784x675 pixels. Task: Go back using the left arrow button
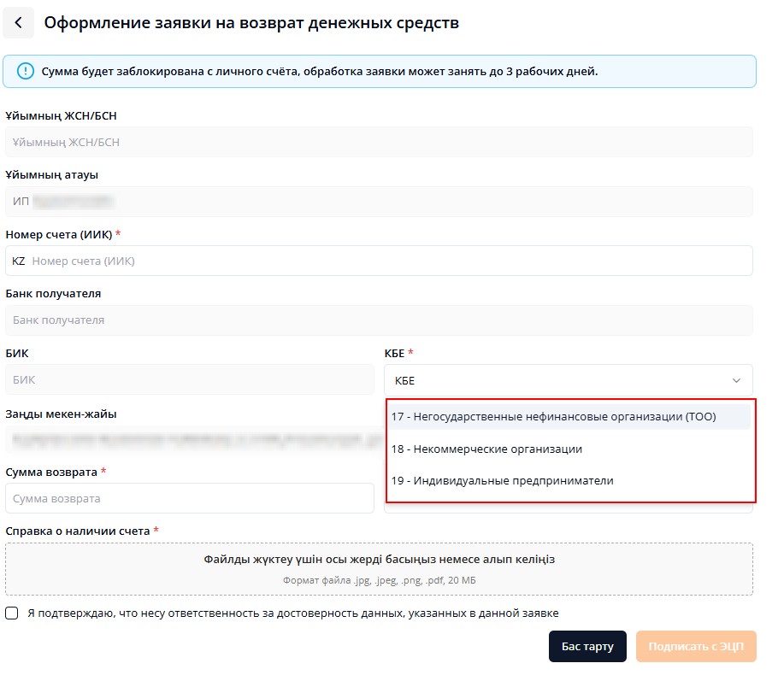click(x=19, y=22)
